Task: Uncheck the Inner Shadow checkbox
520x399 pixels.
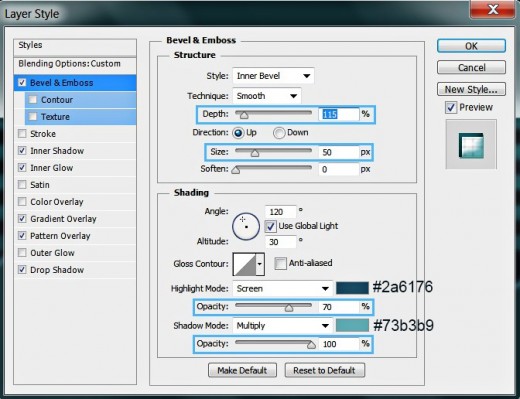Action: [22, 151]
